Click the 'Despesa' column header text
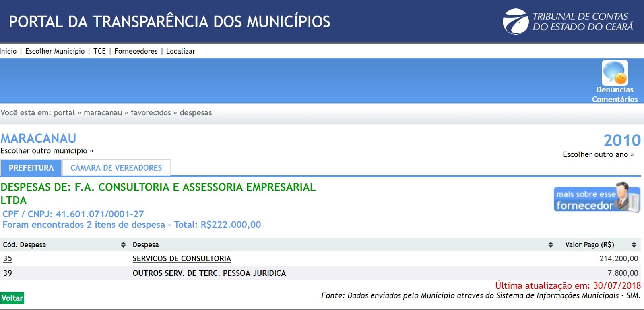Viewport: 644px width, 310px height. pyautogui.click(x=146, y=245)
